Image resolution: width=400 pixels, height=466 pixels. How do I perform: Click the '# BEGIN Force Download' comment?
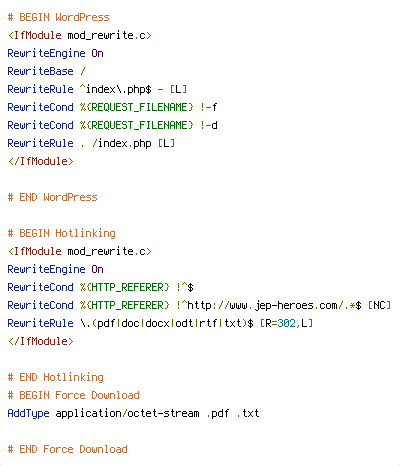(x=73, y=395)
